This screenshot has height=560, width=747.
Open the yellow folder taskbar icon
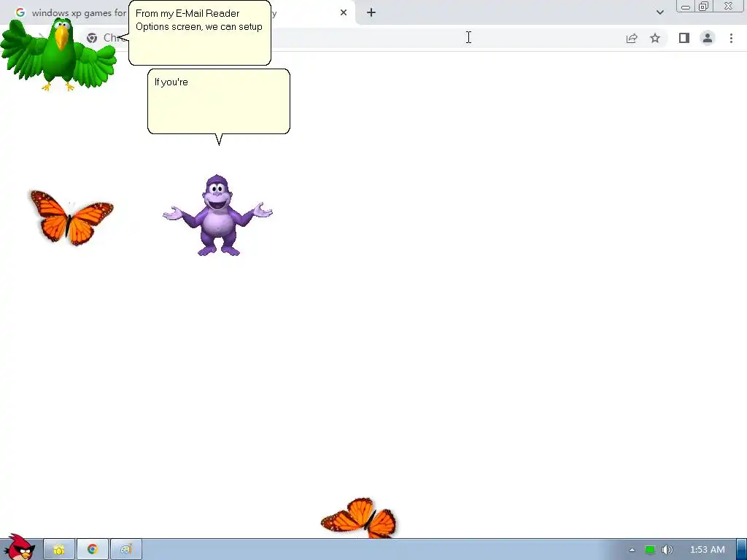tap(59, 550)
